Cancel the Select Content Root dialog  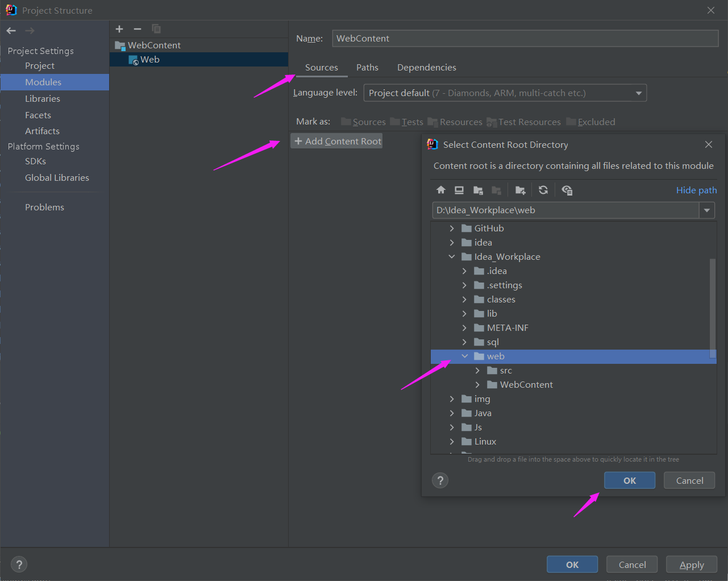point(689,480)
